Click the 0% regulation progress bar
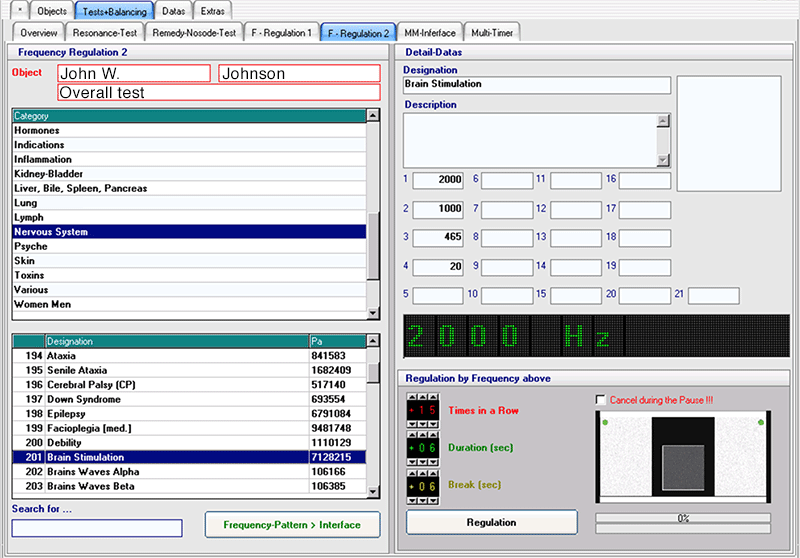 point(683,518)
